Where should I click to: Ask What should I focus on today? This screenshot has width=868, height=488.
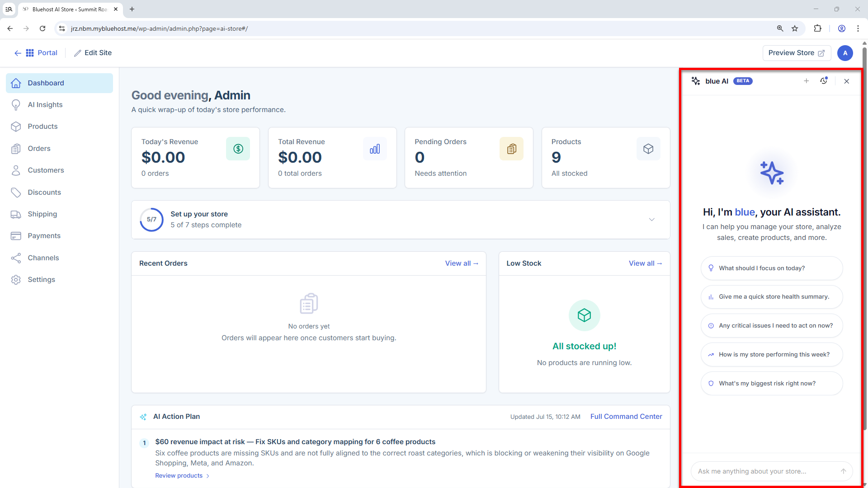(772, 268)
